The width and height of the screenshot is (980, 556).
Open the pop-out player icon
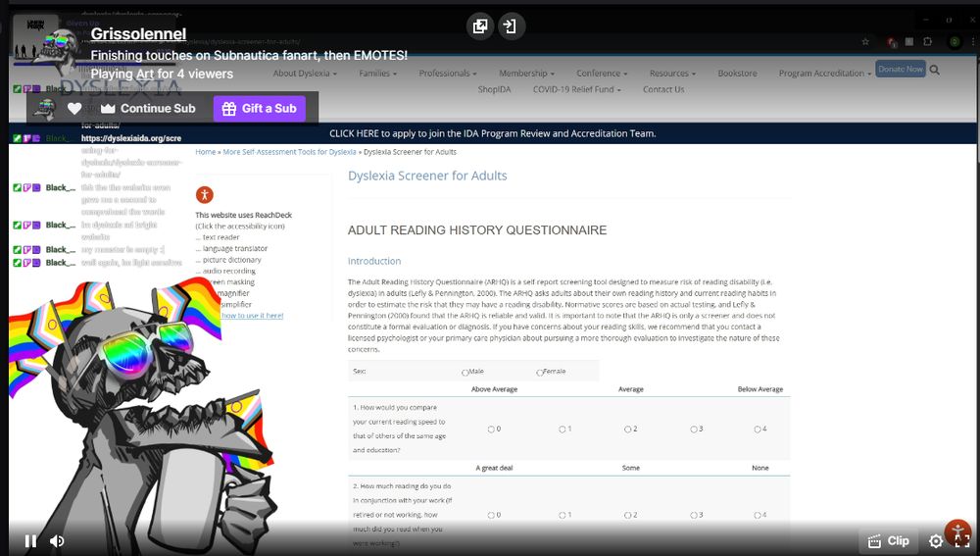point(480,26)
